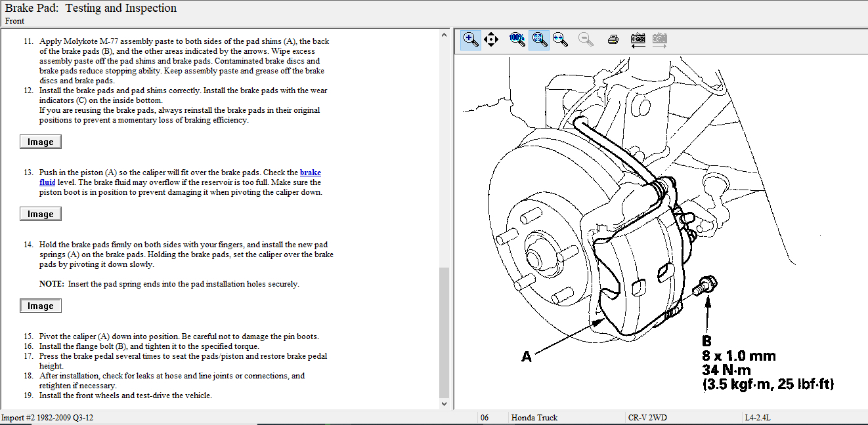Click Image button below step 13

(40, 214)
